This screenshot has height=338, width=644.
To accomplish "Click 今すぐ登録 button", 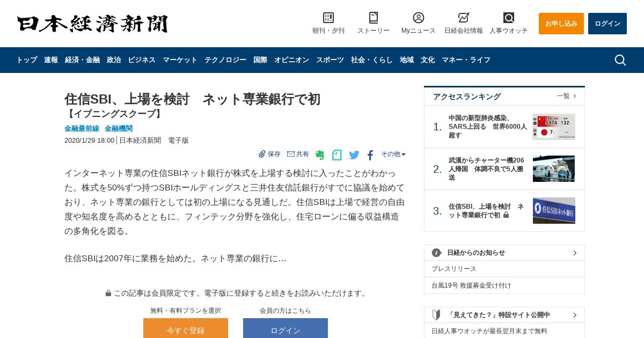I will (186, 328).
